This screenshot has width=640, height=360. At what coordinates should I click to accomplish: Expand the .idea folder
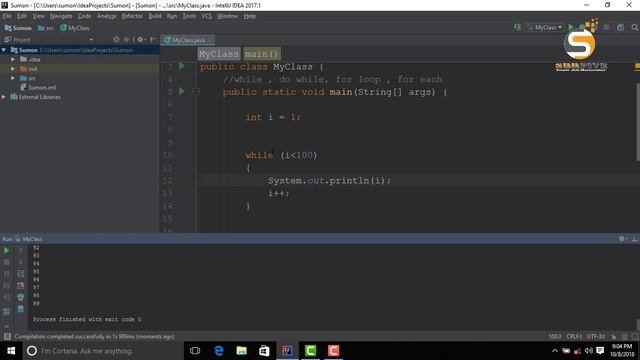coord(13,60)
